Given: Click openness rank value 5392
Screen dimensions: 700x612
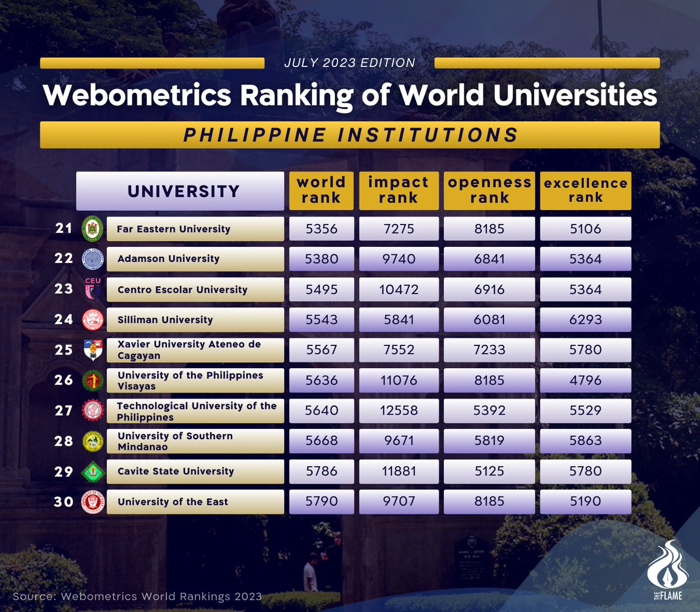Looking at the screenshot, I should [x=489, y=411].
